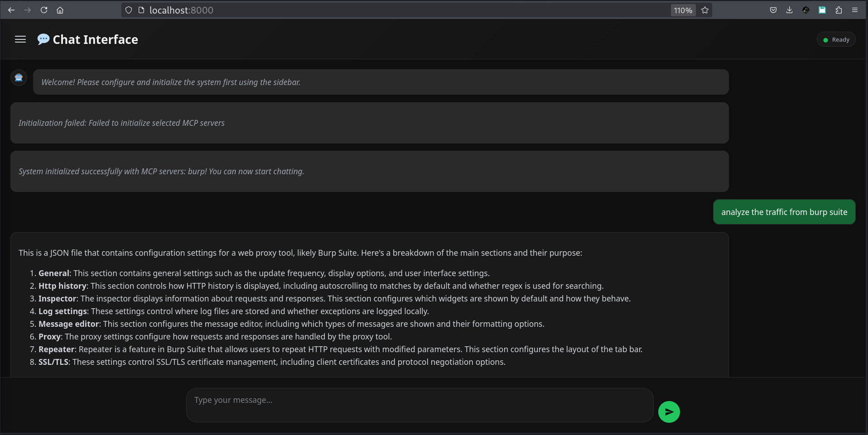This screenshot has height=435, width=868.
Task: Open the Firefox application menu
Action: tap(855, 10)
